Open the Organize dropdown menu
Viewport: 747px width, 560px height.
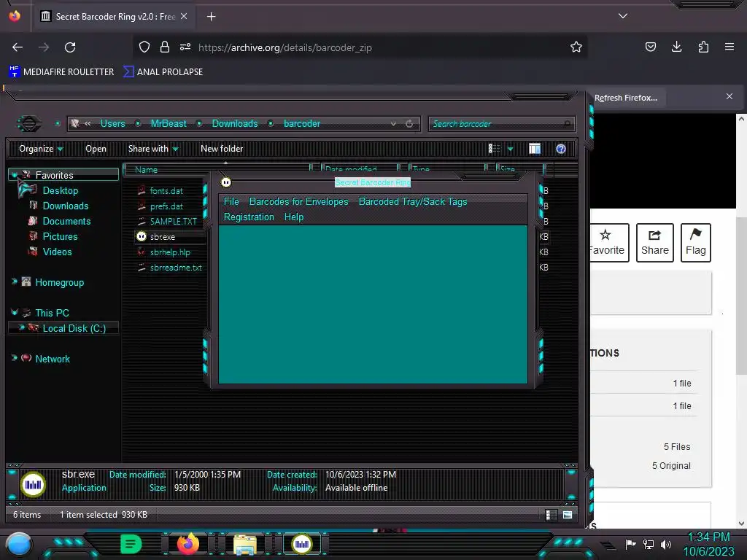pyautogui.click(x=41, y=149)
